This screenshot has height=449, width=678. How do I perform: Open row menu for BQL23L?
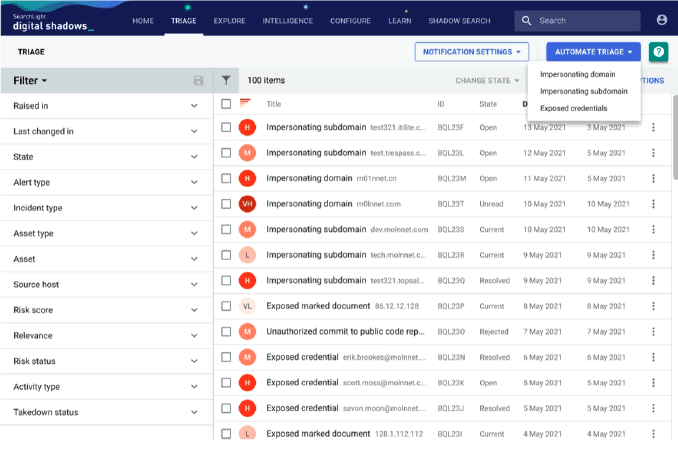(653, 153)
